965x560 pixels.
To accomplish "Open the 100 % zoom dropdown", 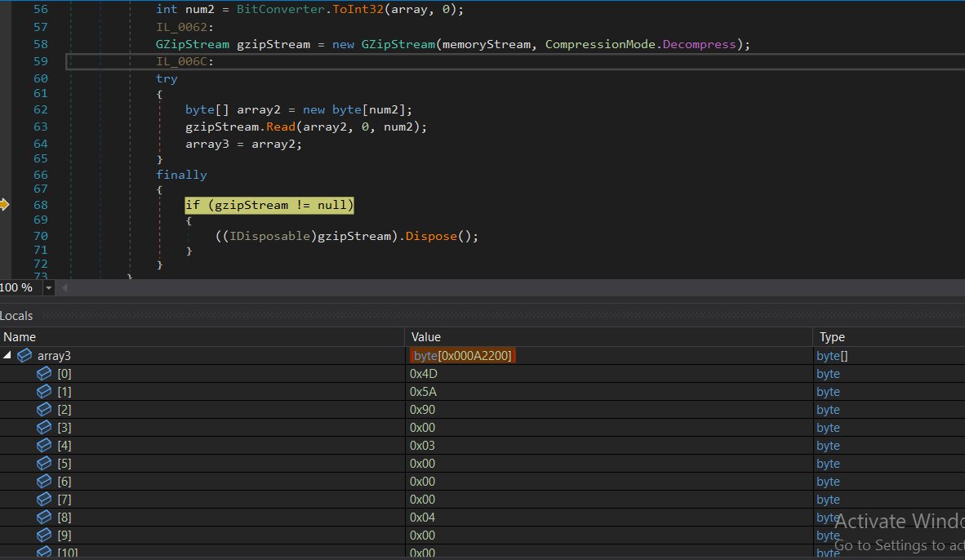I will [48, 288].
